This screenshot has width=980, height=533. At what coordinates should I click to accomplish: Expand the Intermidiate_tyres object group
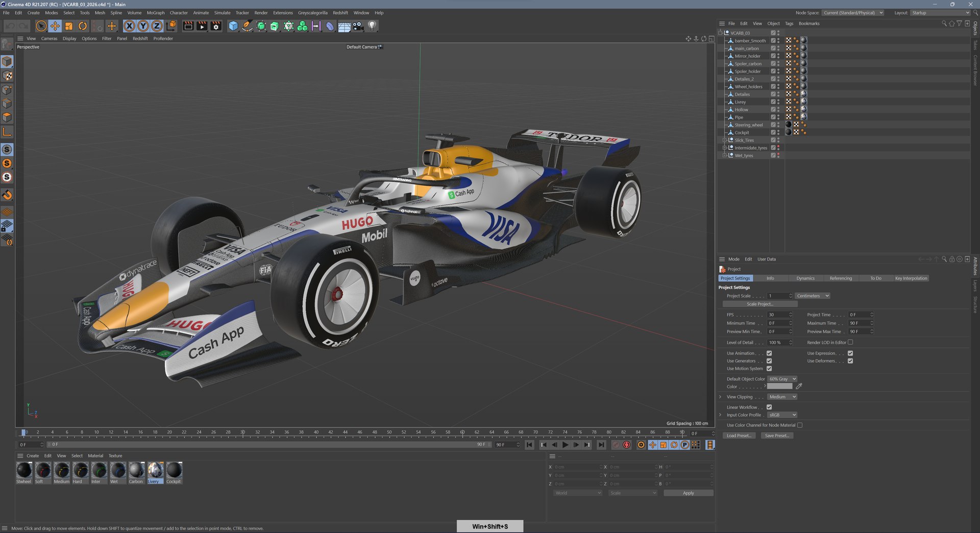point(724,147)
